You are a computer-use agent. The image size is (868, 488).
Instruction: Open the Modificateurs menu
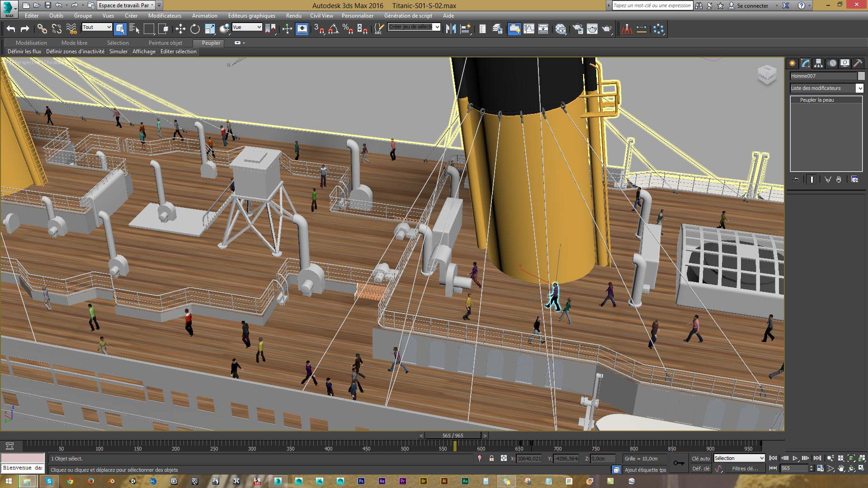coord(165,15)
